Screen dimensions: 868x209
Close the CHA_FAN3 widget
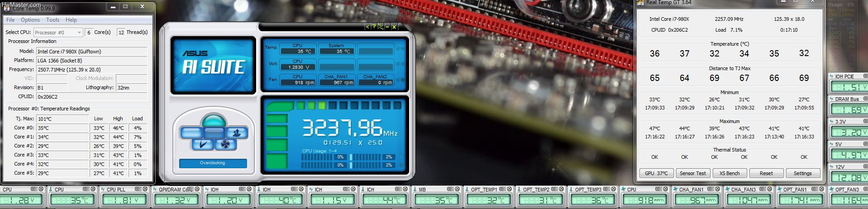769,189
